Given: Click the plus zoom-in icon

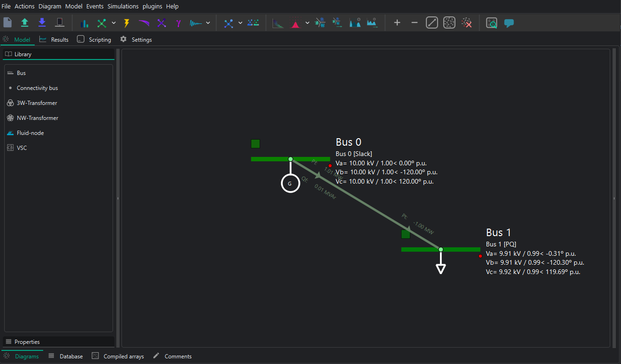Looking at the screenshot, I should coord(397,22).
